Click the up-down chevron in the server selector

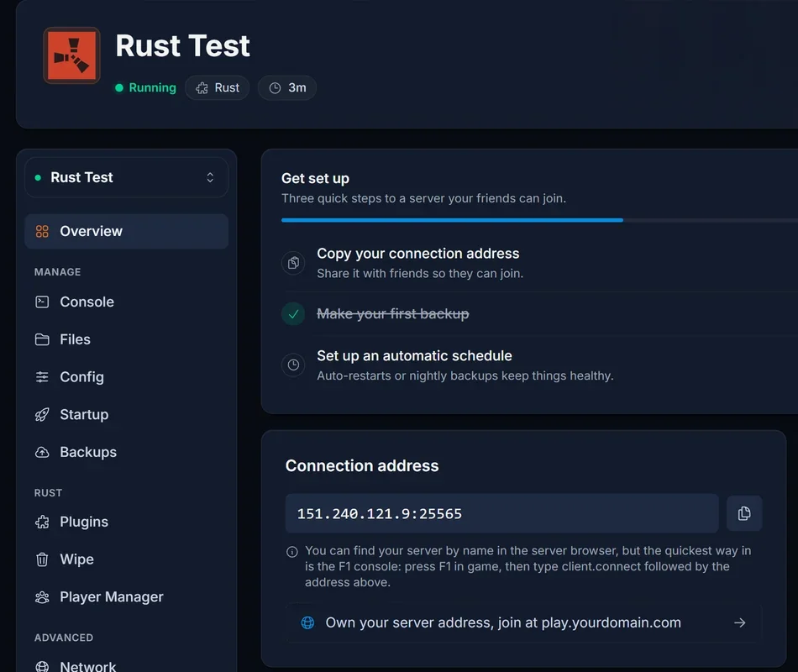[x=210, y=177]
